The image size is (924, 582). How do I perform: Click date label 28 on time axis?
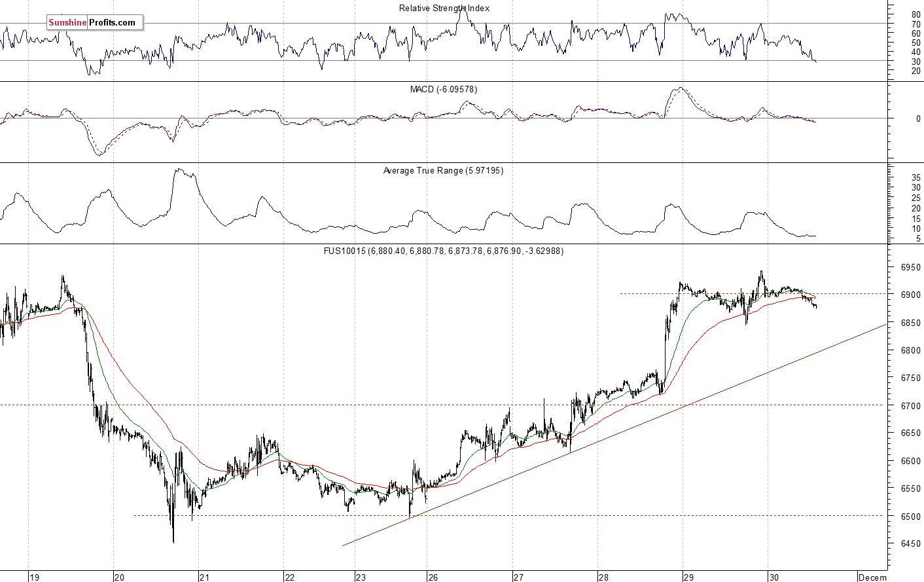tap(603, 577)
